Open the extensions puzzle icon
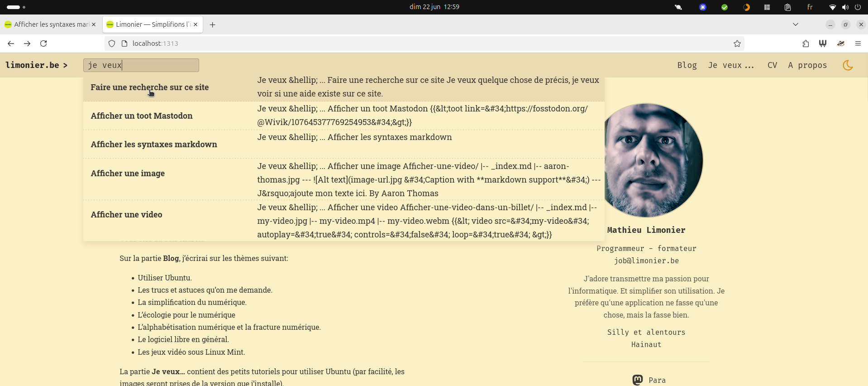868x386 pixels. coord(806,43)
